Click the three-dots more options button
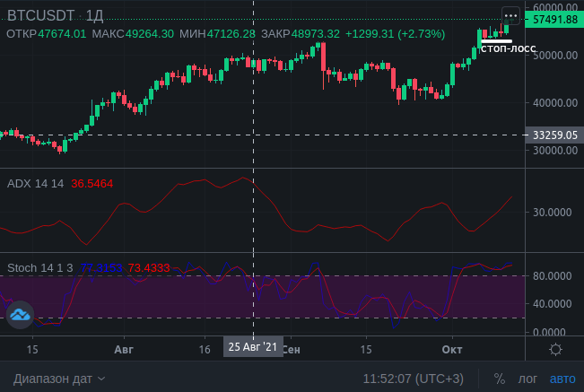This screenshot has width=584, height=392. click(x=510, y=15)
